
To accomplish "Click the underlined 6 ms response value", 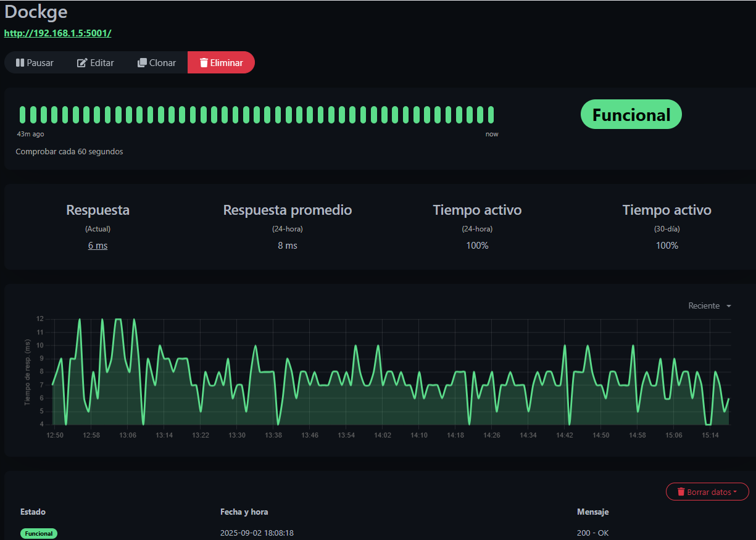I will pos(98,246).
